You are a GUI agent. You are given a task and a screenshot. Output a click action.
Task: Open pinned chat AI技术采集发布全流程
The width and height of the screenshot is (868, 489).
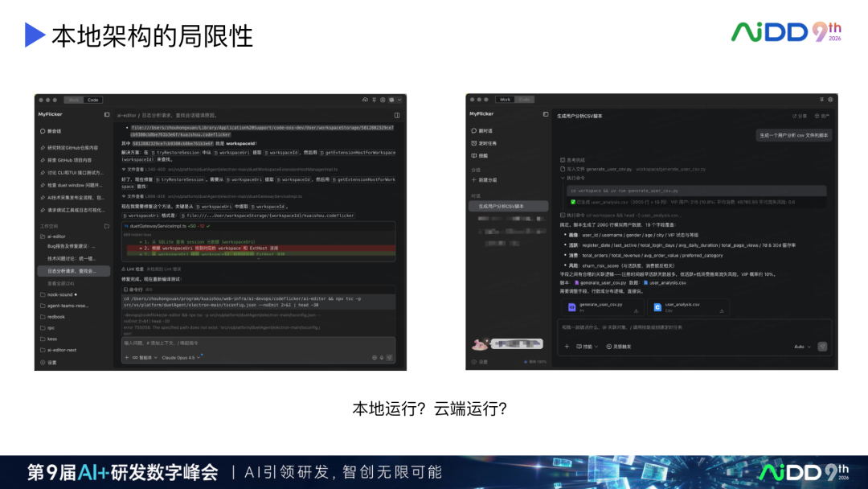click(x=72, y=197)
